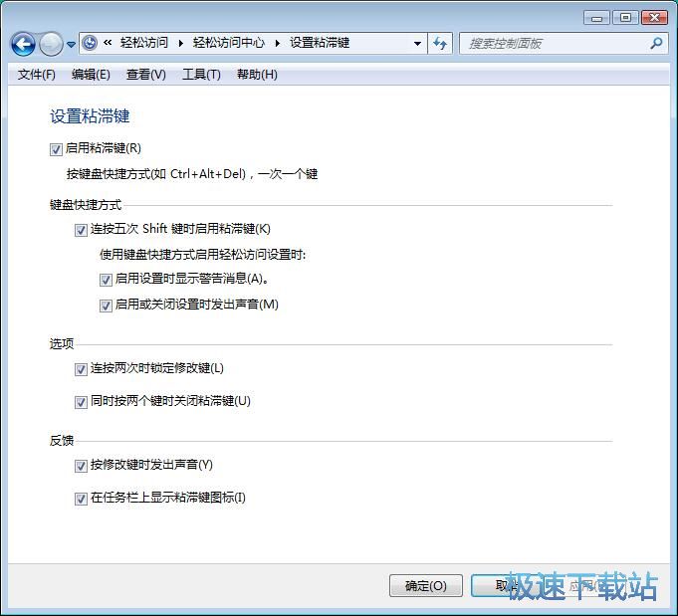
Task: Open address bar history dropdown
Action: (x=417, y=43)
